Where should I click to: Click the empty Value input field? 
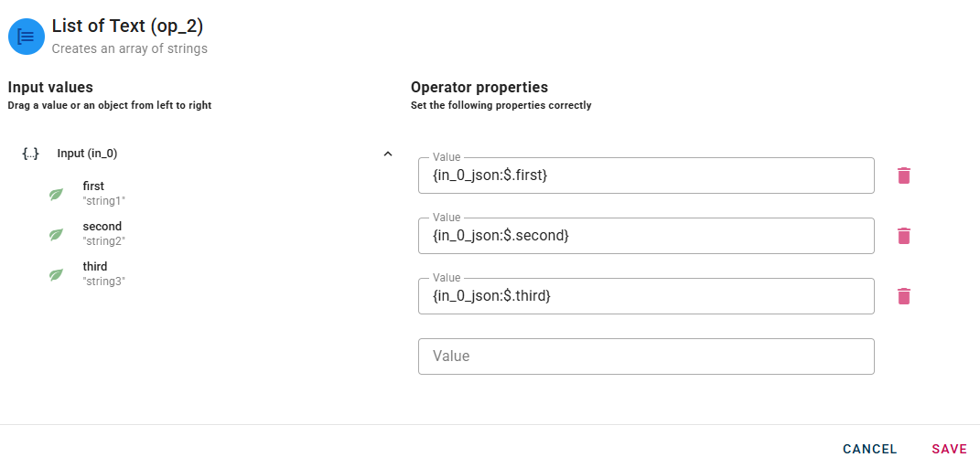645,356
